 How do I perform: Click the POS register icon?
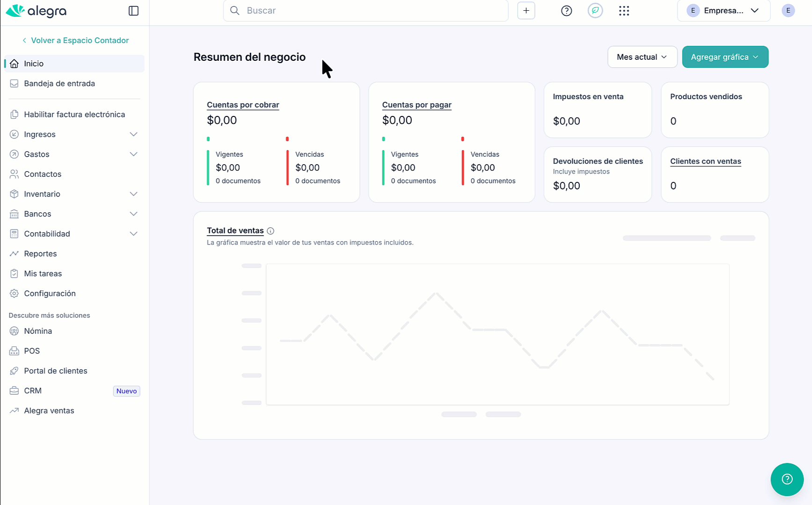pyautogui.click(x=15, y=351)
